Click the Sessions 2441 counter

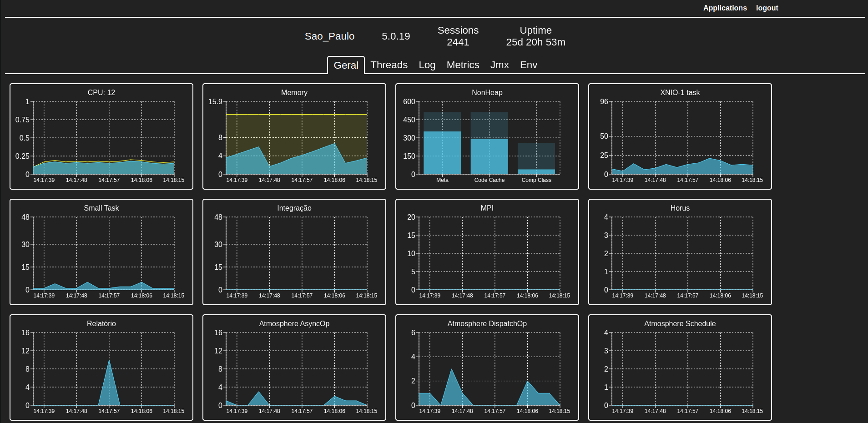458,36
